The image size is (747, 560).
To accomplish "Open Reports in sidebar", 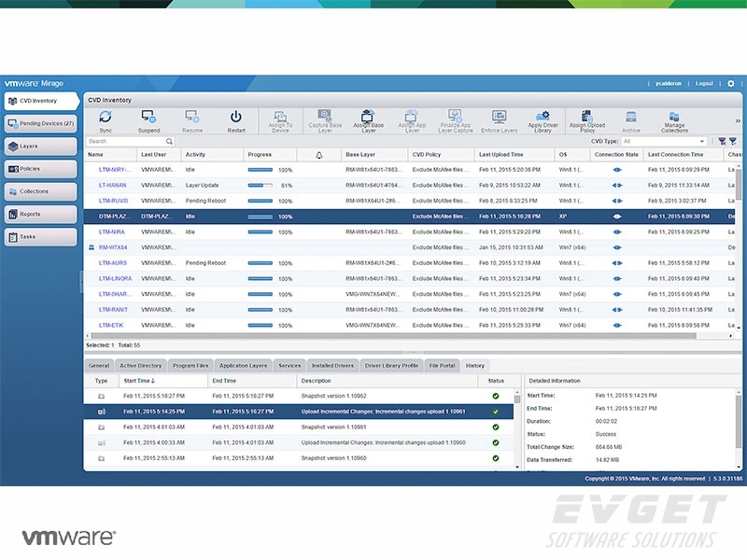I will tap(40, 215).
